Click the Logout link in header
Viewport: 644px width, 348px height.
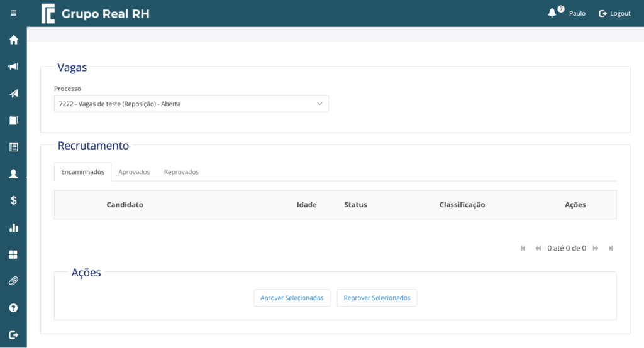point(614,14)
